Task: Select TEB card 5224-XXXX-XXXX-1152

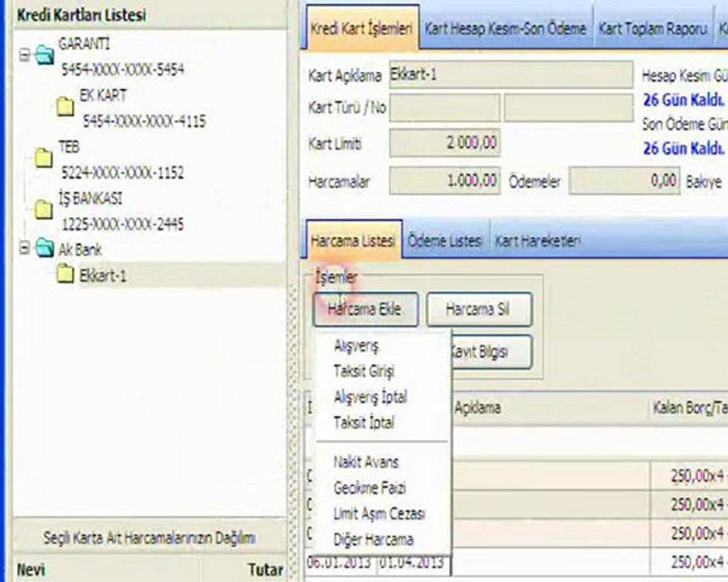Action: 123,173
